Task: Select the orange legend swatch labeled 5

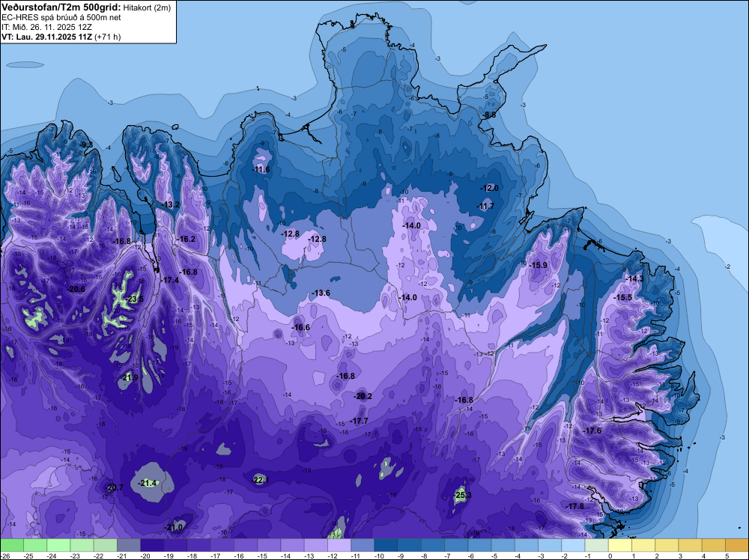Action: pyautogui.click(x=737, y=545)
